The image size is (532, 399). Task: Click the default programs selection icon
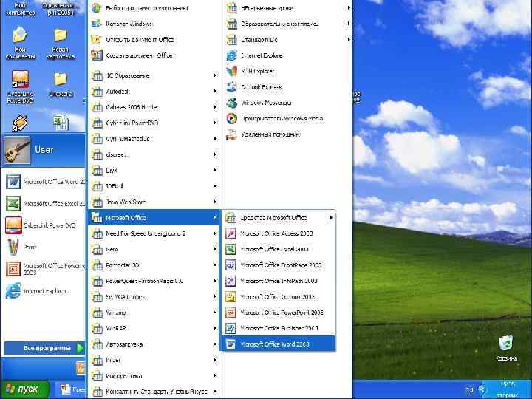(x=97, y=8)
